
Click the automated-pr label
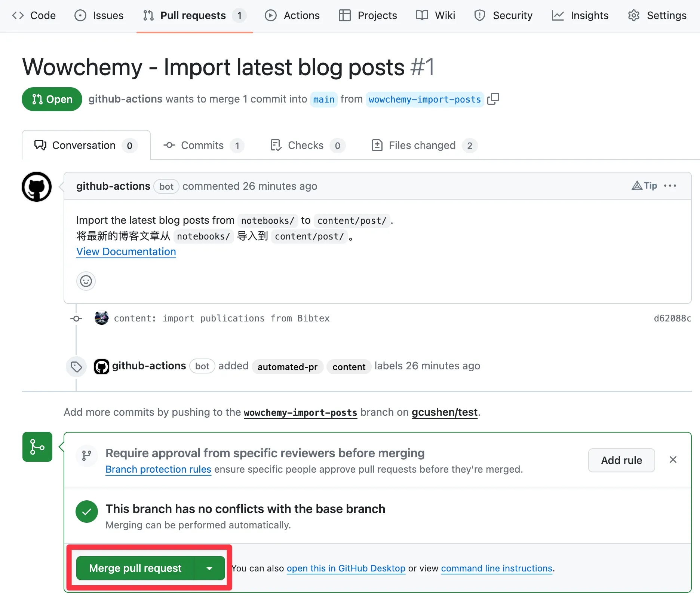[287, 367]
